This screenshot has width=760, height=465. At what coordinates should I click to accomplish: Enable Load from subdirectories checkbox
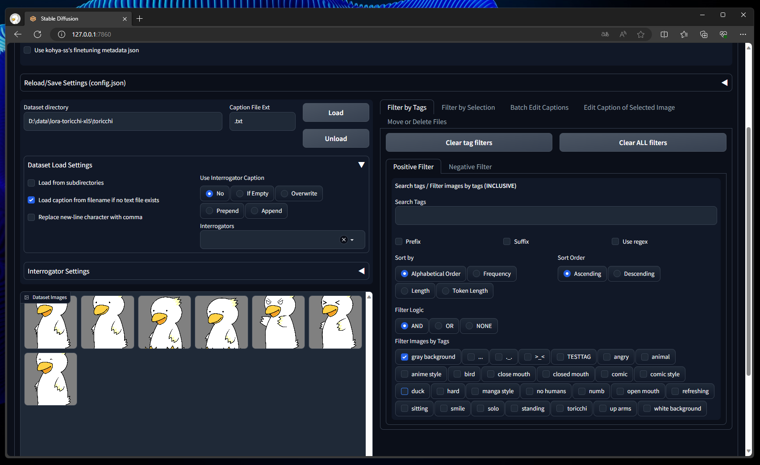tap(32, 183)
